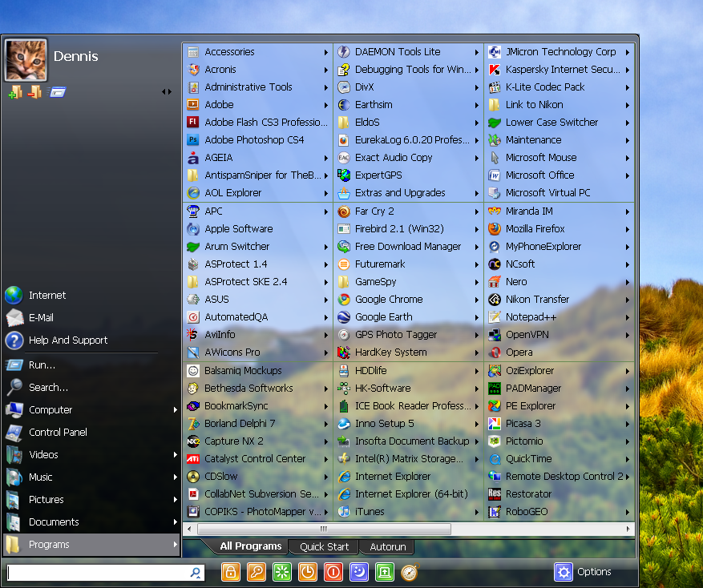Click the green Restart icon
Image resolution: width=703 pixels, height=588 pixels.
pyautogui.click(x=281, y=572)
